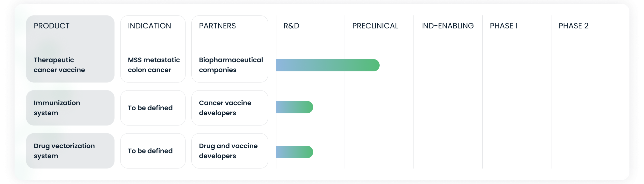The image size is (644, 184).
Task: Click the IND-ENABLING stage header
Action: tap(447, 26)
